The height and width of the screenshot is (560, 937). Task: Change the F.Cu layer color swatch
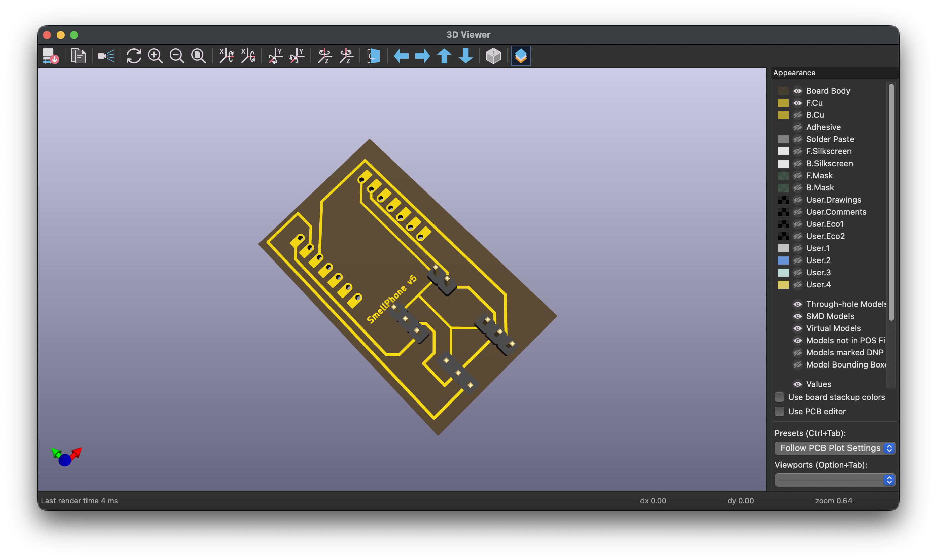784,103
